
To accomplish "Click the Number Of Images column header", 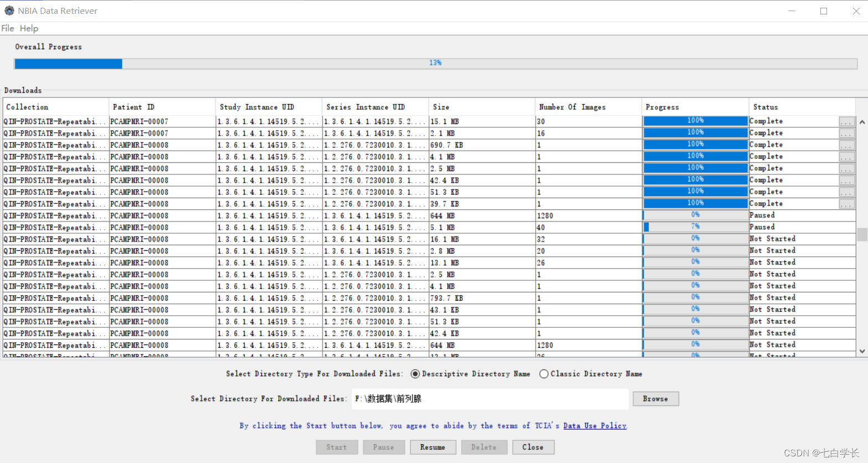I will coord(588,107).
